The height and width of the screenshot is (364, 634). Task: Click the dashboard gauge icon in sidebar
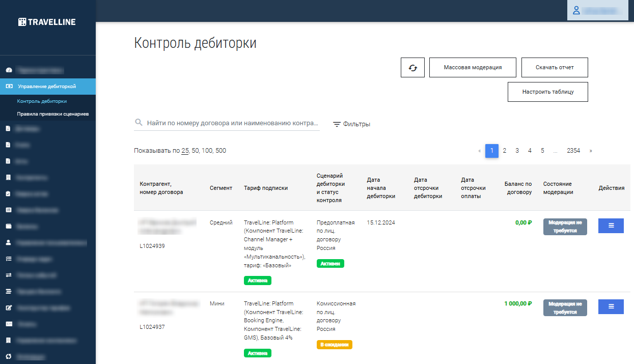click(9, 70)
